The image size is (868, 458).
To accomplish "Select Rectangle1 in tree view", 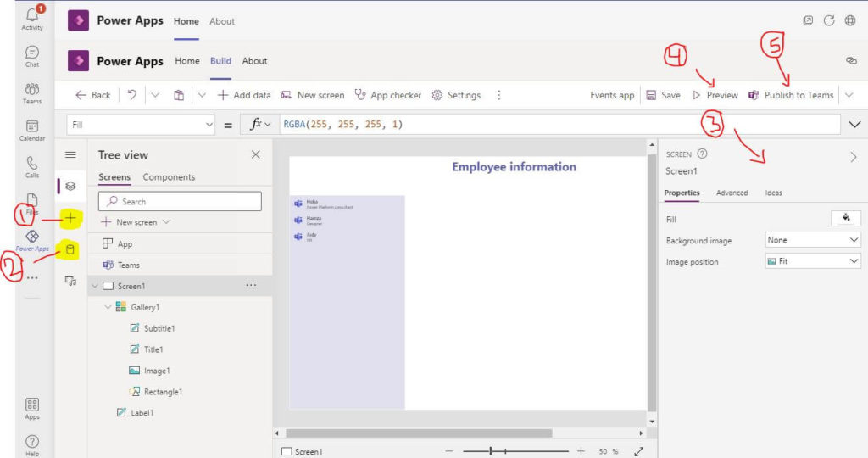I will 163,392.
